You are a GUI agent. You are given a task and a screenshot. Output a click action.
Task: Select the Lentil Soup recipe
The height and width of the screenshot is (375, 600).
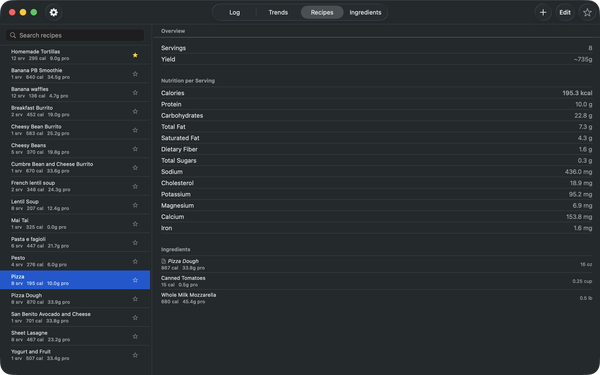(x=75, y=205)
